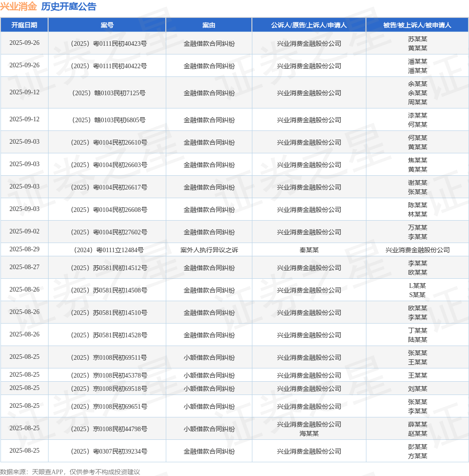Click the 公诉人/原告/上诉人/申请人 column header

[x=309, y=25]
